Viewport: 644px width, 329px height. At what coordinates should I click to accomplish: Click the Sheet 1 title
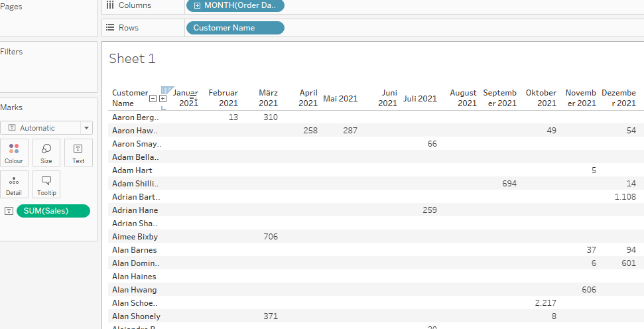[132, 59]
